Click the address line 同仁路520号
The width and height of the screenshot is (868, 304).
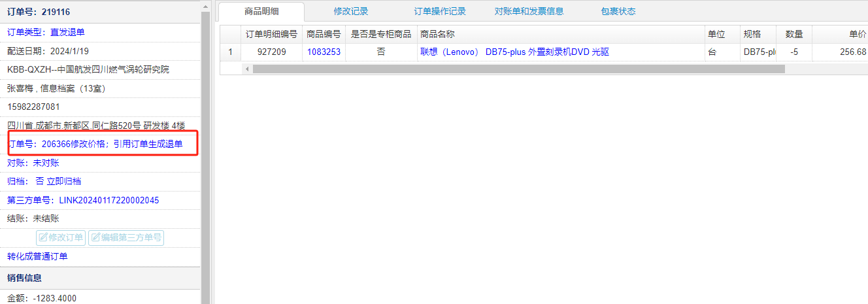pos(96,125)
